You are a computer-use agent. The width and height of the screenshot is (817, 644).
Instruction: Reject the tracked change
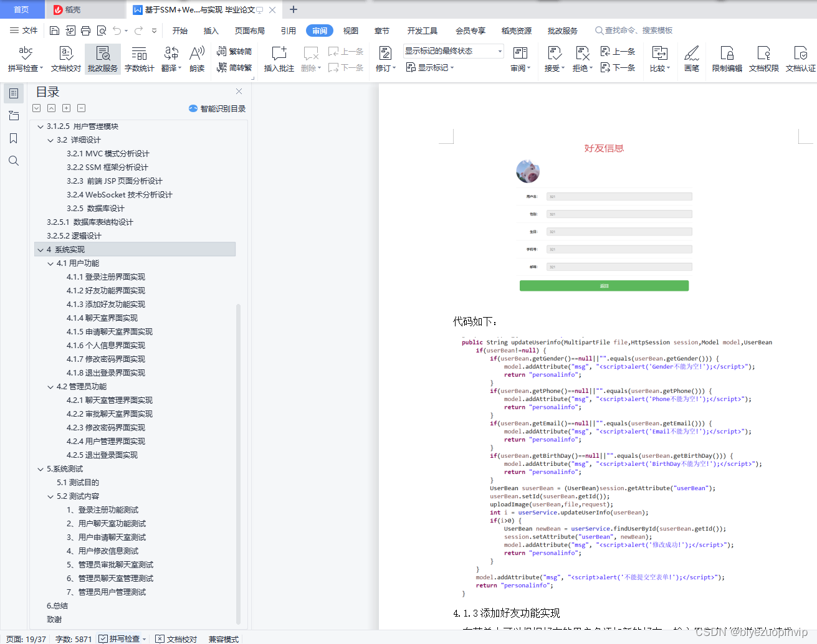[583, 59]
